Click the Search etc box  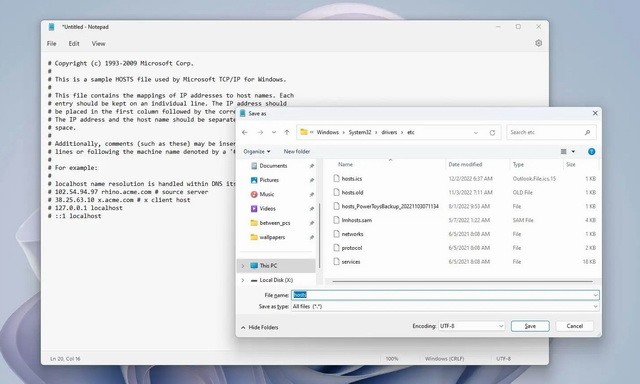click(x=551, y=132)
